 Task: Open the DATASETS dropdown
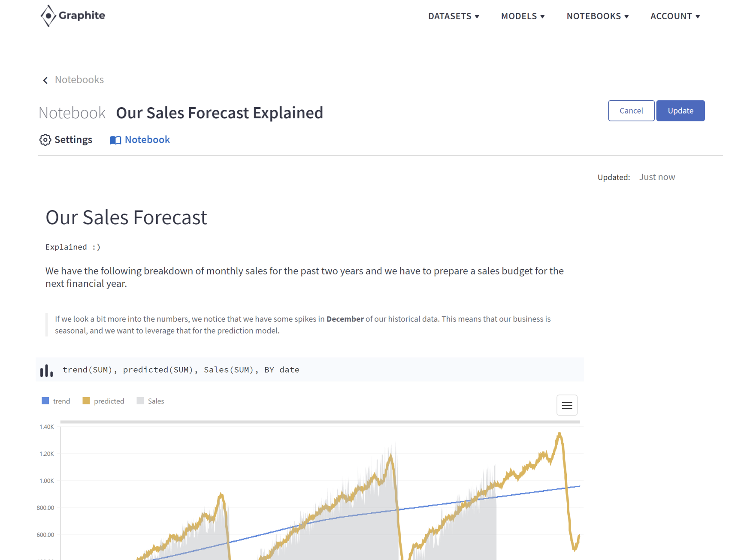tap(454, 16)
